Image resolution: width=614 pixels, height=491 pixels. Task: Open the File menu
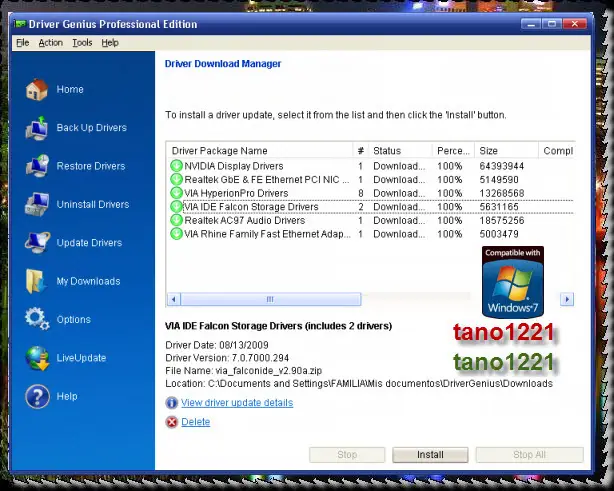click(23, 43)
